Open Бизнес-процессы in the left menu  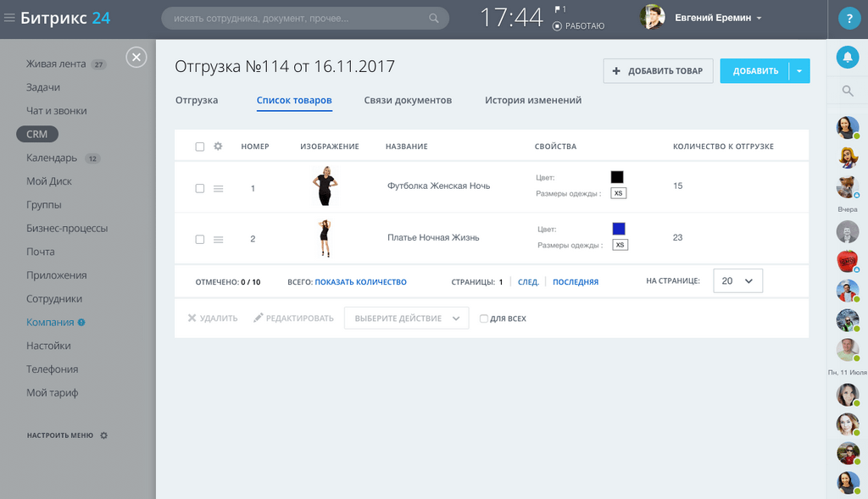(x=67, y=229)
